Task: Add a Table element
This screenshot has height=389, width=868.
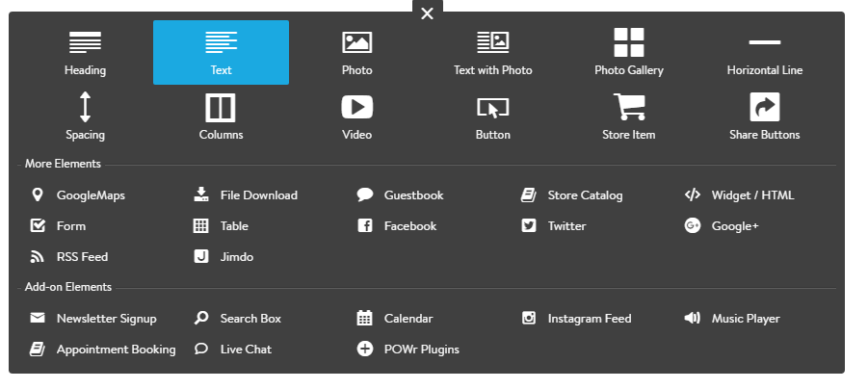Action: [x=221, y=226]
